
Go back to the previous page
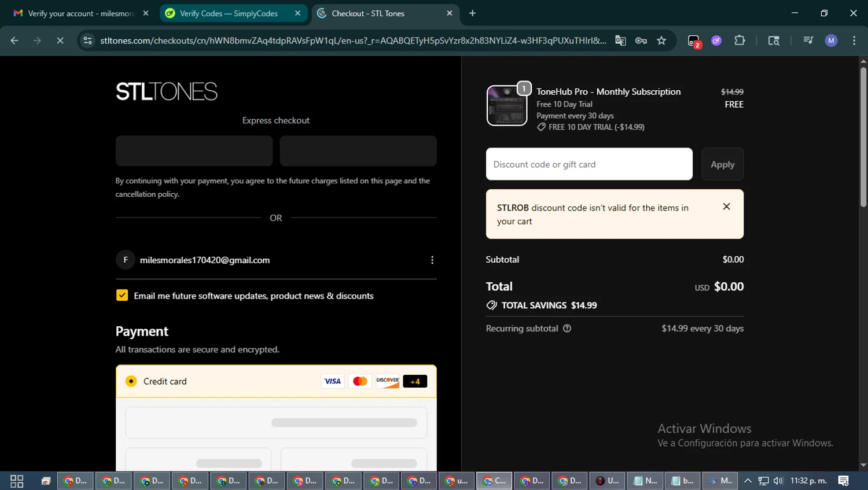click(14, 40)
